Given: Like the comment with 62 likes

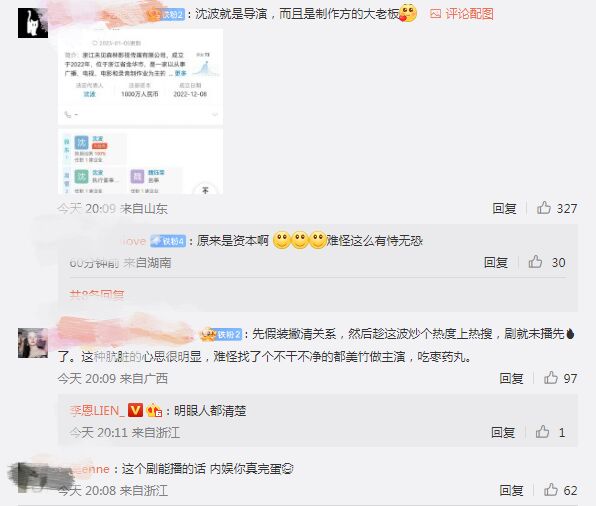Looking at the screenshot, I should tap(551, 490).
